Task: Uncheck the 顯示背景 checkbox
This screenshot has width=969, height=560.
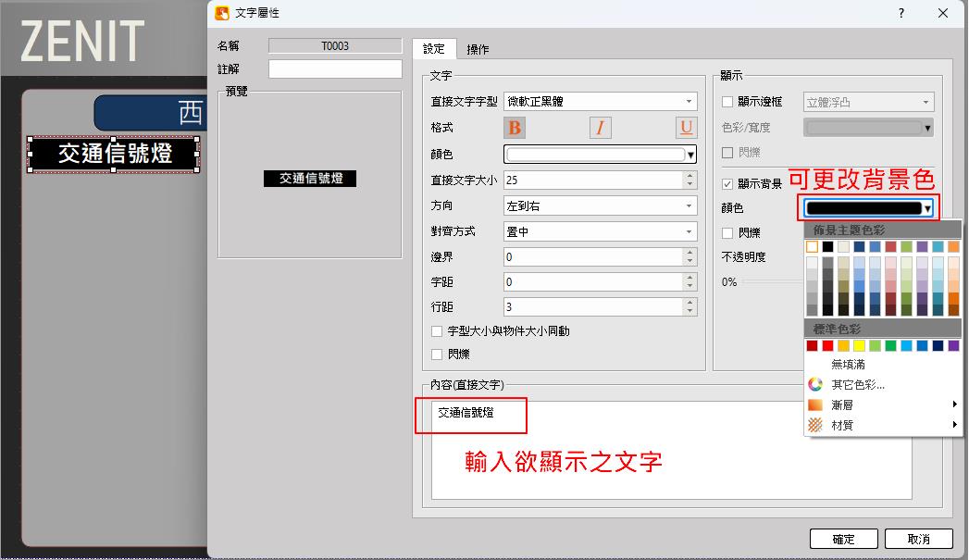Action: tap(727, 184)
